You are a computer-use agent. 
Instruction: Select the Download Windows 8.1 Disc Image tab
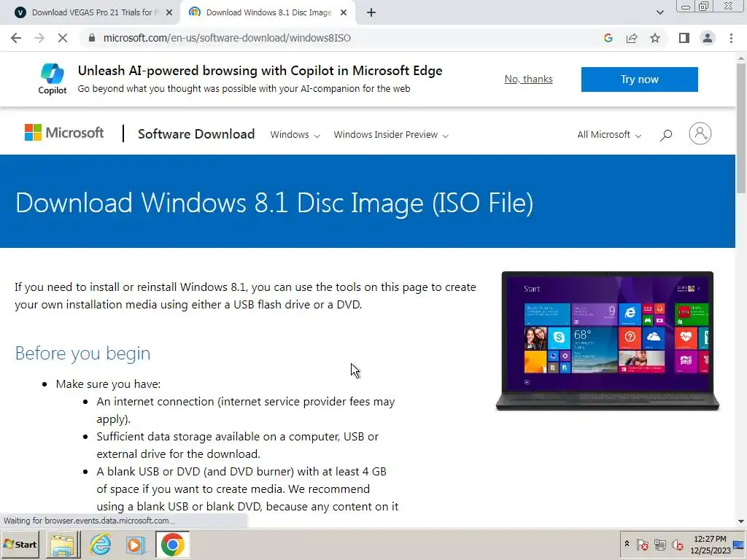pyautogui.click(x=268, y=12)
